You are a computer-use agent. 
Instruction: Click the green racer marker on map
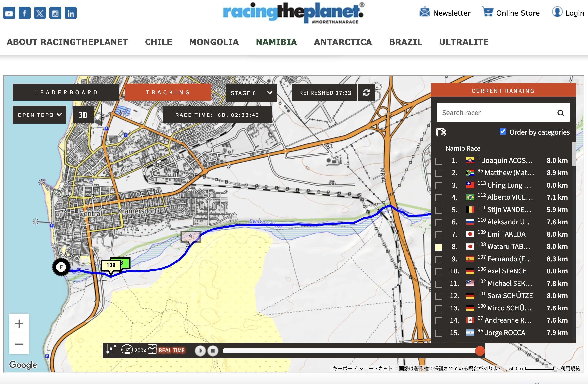click(125, 263)
